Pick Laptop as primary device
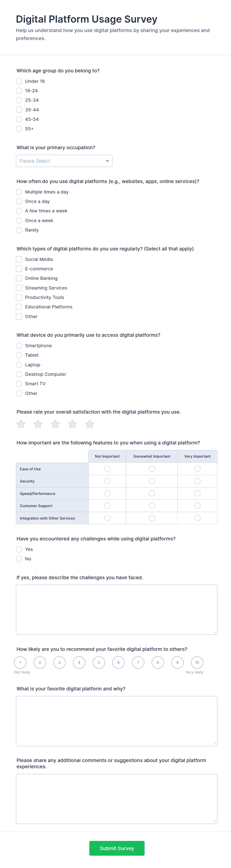The image size is (231, 868). (x=19, y=365)
